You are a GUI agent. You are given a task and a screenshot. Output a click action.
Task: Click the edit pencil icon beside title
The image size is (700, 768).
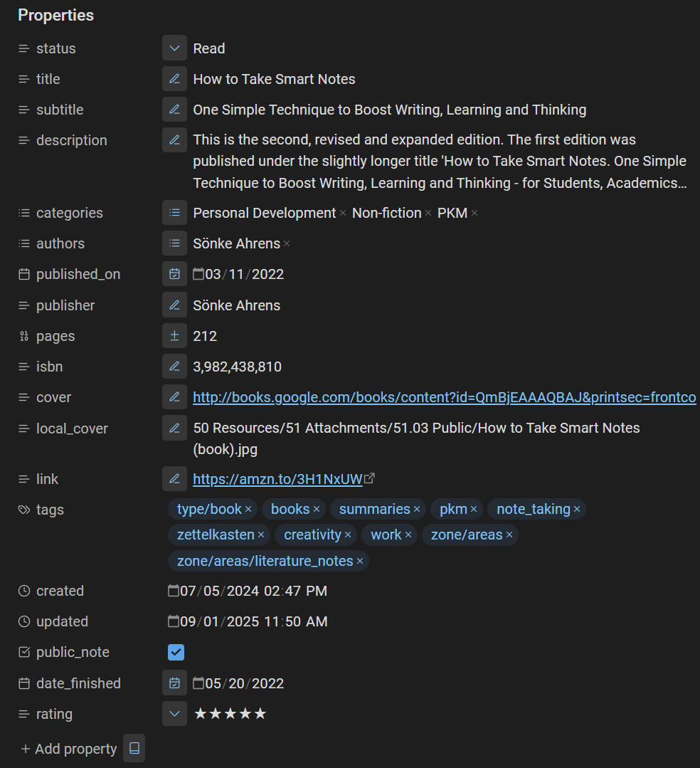pos(174,79)
